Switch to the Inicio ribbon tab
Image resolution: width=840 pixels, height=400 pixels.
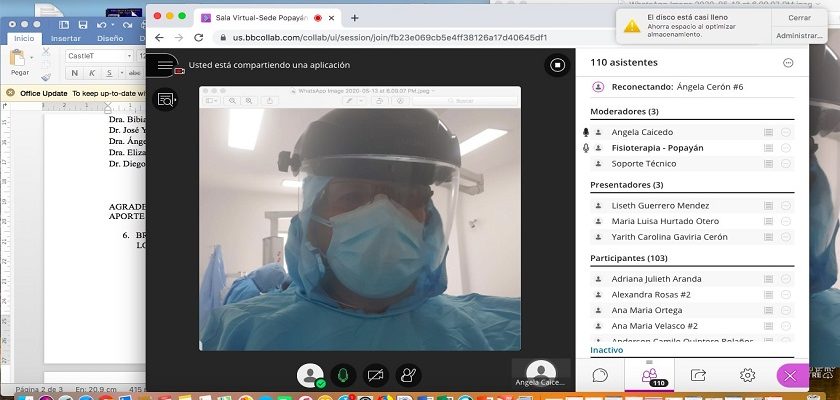[24, 39]
